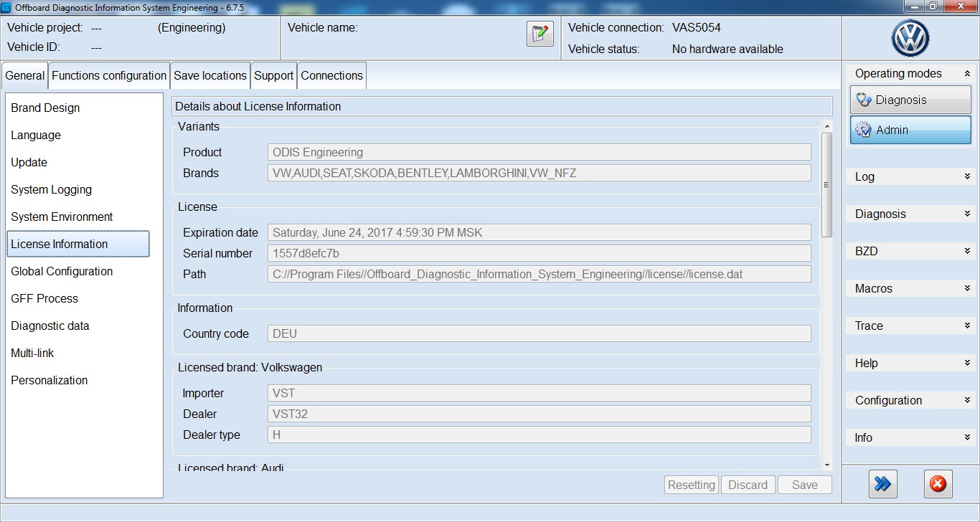Open the Functions configuration tab

tap(109, 75)
